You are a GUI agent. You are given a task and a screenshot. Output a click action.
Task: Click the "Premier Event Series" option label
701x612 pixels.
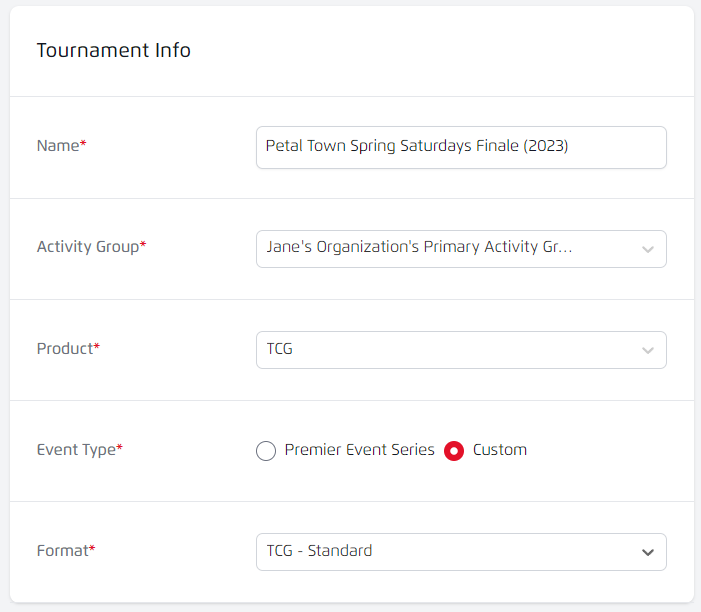click(359, 450)
